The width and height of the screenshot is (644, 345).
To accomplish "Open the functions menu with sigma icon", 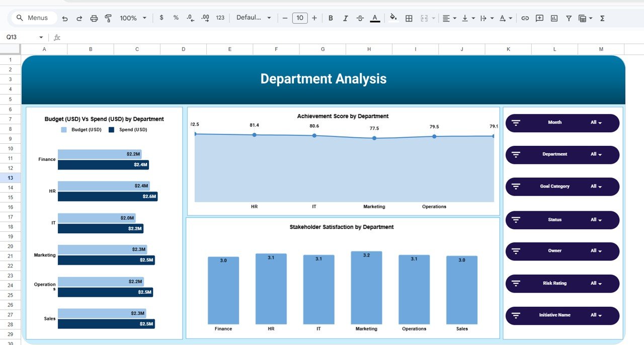I will coord(602,18).
